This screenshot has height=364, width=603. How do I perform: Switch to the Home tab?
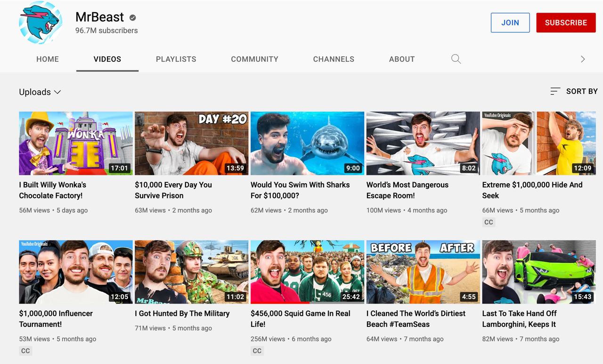(x=48, y=59)
